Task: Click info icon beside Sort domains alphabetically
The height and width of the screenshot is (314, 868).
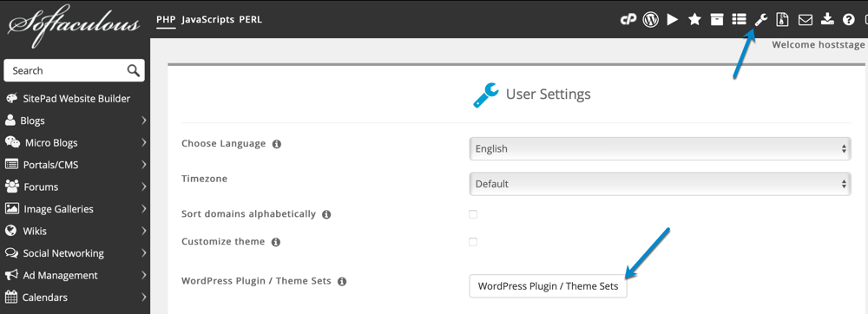Action: point(326,214)
